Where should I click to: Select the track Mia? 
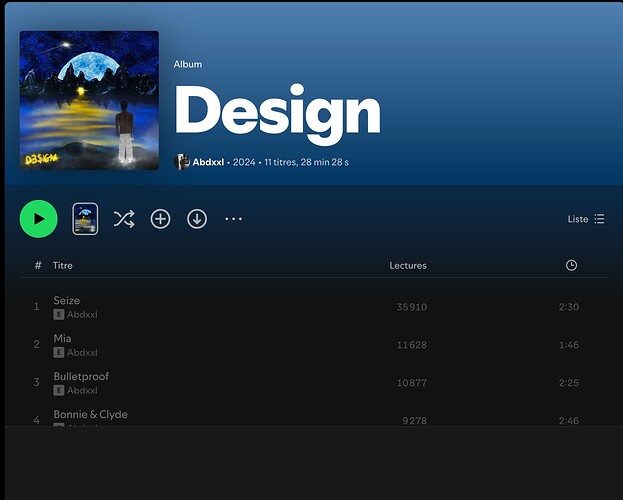click(x=62, y=338)
